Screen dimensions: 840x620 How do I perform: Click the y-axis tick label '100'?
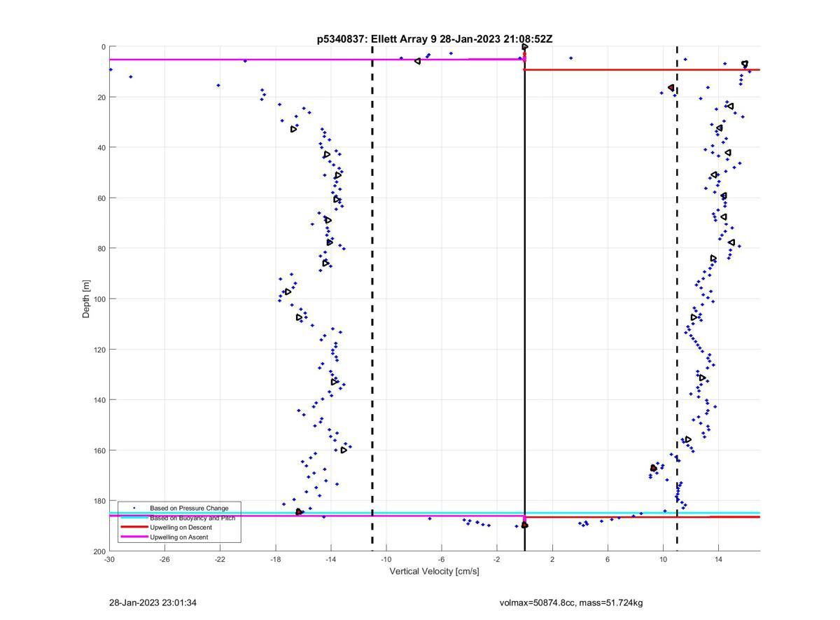(99, 299)
